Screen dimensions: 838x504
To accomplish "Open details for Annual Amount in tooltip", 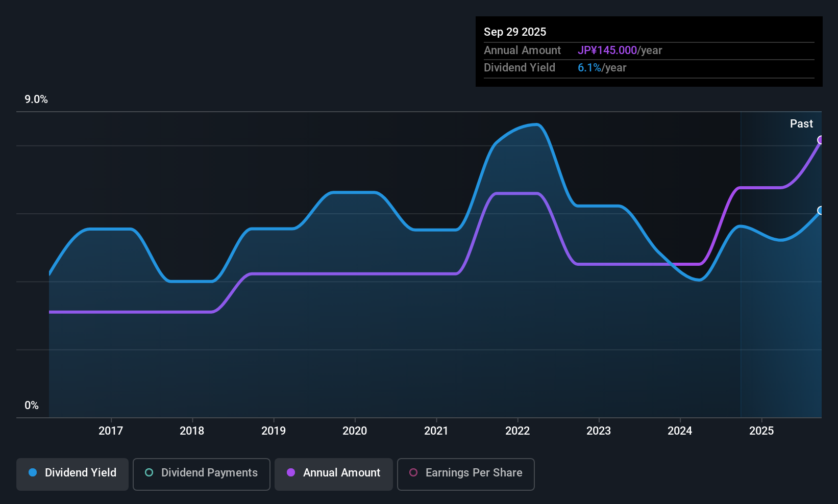I will coord(522,50).
